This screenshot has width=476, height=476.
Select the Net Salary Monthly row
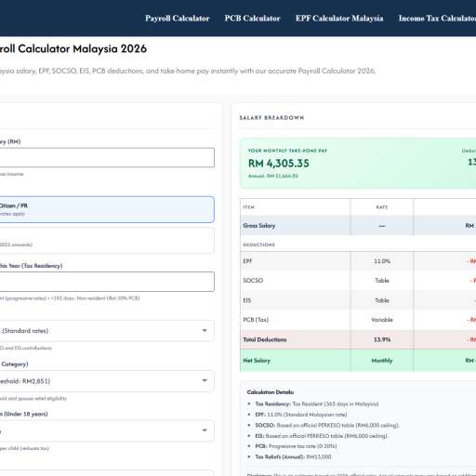(x=358, y=361)
